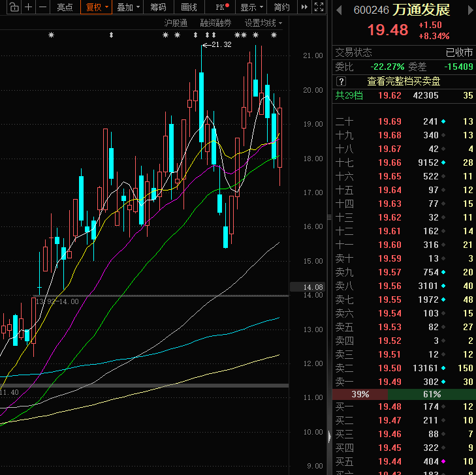The height and width of the screenshot is (475, 476).
Task: Open the 显示 dropdown
Action: [x=251, y=7]
